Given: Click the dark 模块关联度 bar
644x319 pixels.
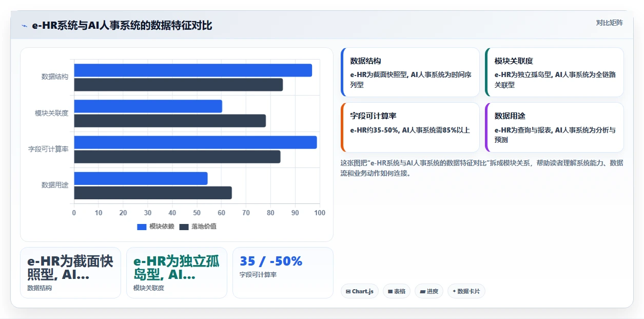Looking at the screenshot, I should [x=170, y=121].
